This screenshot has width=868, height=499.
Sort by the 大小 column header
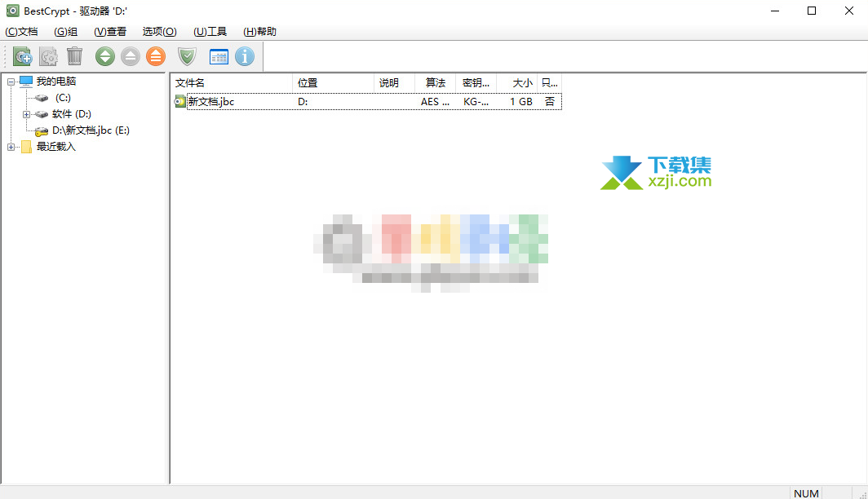(x=516, y=83)
